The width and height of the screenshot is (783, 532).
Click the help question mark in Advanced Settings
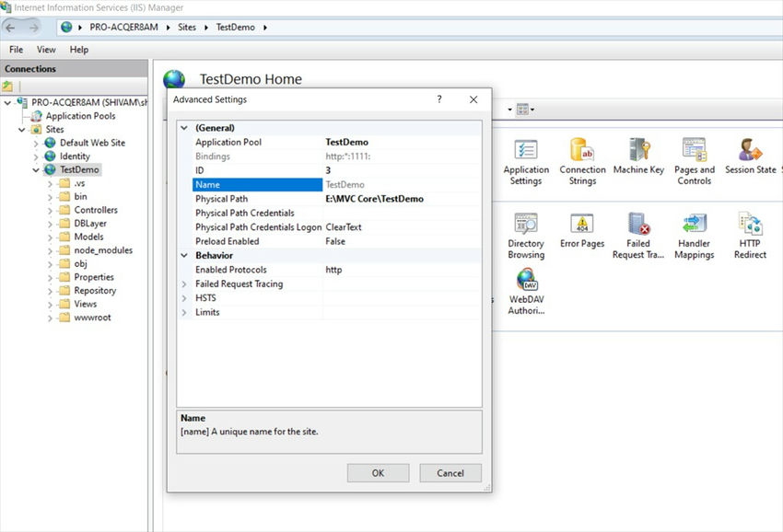point(438,99)
